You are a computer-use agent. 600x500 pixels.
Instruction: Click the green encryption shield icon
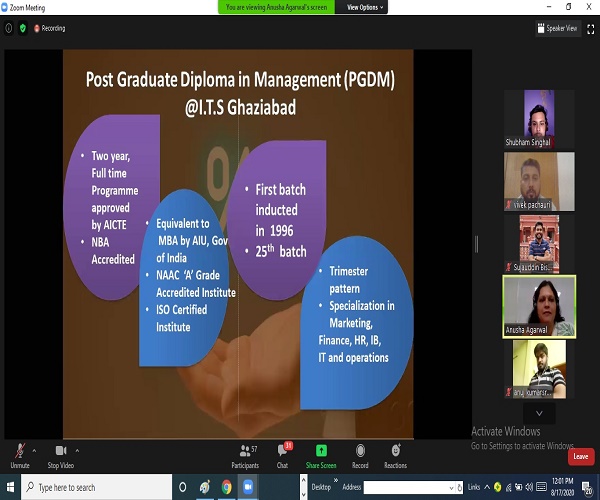coord(23,28)
